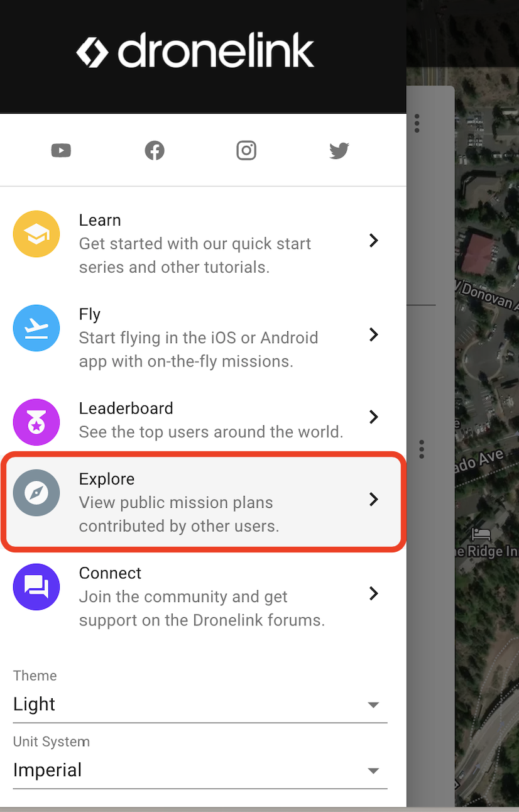
Task: Click the dronelink logo in header
Action: [x=195, y=52]
